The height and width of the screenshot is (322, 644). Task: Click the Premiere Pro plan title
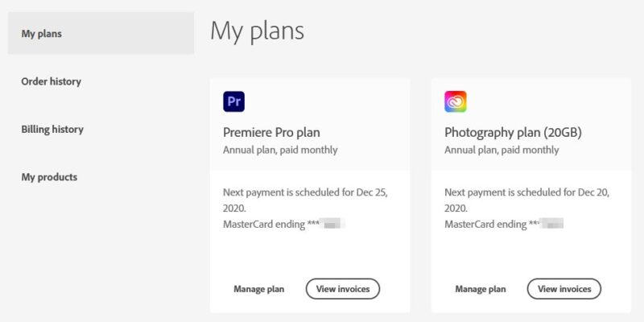pyautogui.click(x=271, y=132)
